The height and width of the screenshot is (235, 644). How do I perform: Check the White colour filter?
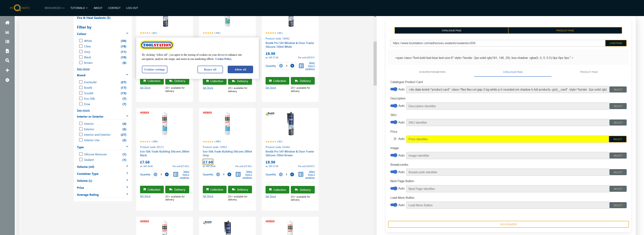(x=81, y=41)
